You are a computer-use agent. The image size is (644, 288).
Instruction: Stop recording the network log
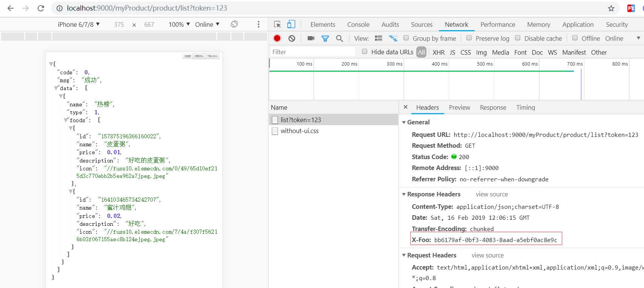click(x=277, y=38)
